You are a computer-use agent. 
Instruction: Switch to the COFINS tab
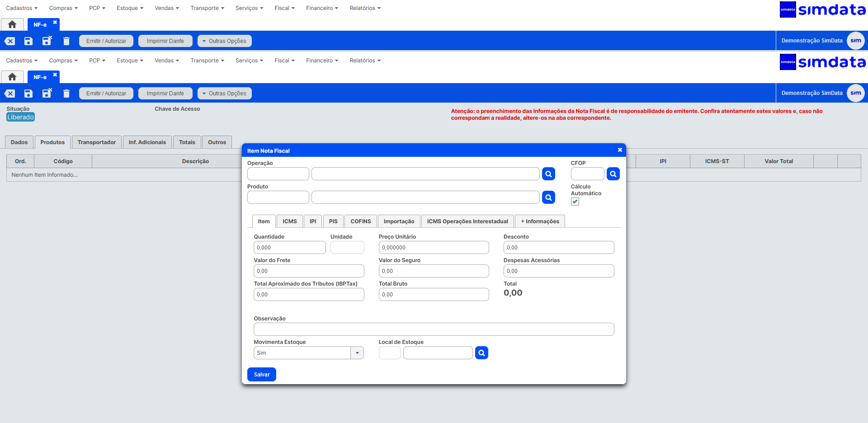pos(361,221)
